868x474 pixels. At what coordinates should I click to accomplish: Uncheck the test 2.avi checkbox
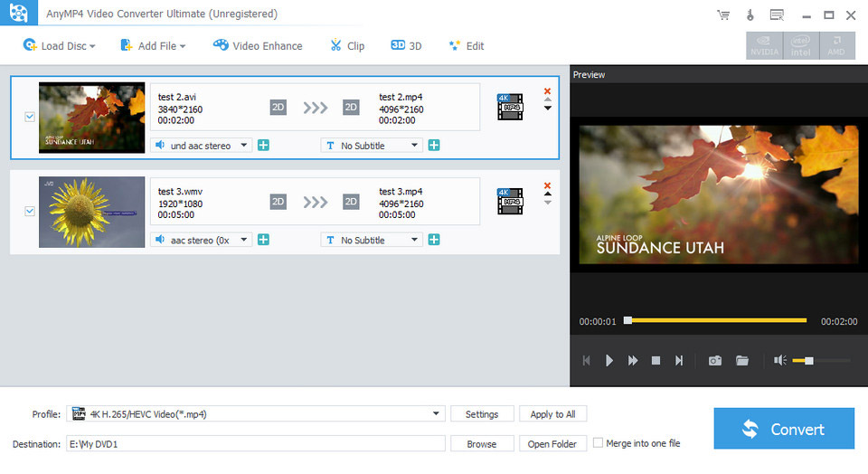30,117
